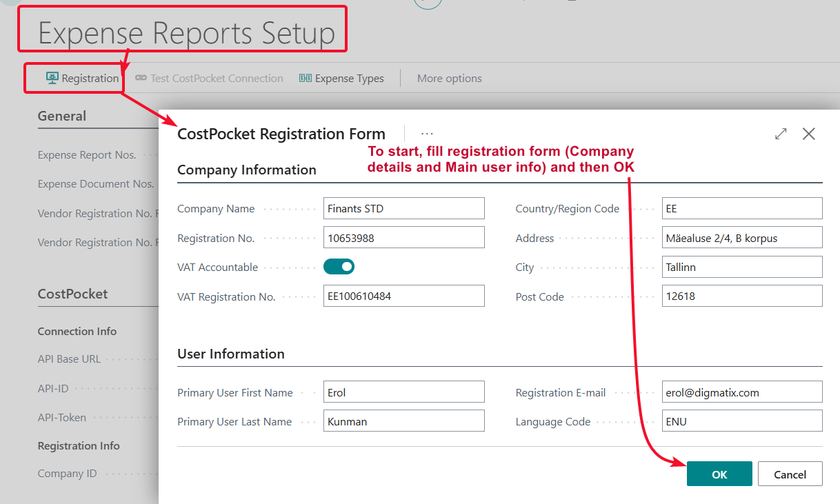Click the CostPocket Registration Form title

281,134
